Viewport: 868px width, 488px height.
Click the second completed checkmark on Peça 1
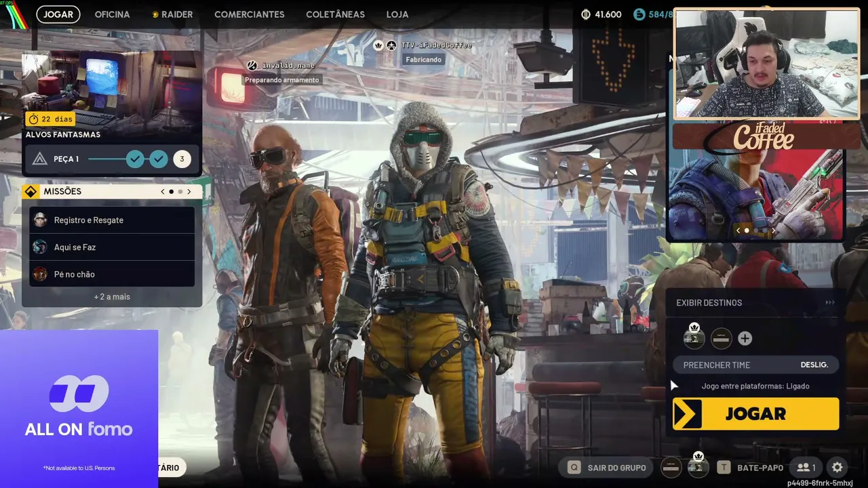[159, 159]
